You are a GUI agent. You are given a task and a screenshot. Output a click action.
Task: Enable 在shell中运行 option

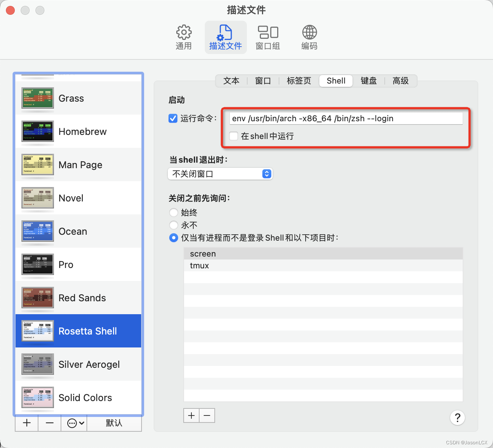point(233,136)
